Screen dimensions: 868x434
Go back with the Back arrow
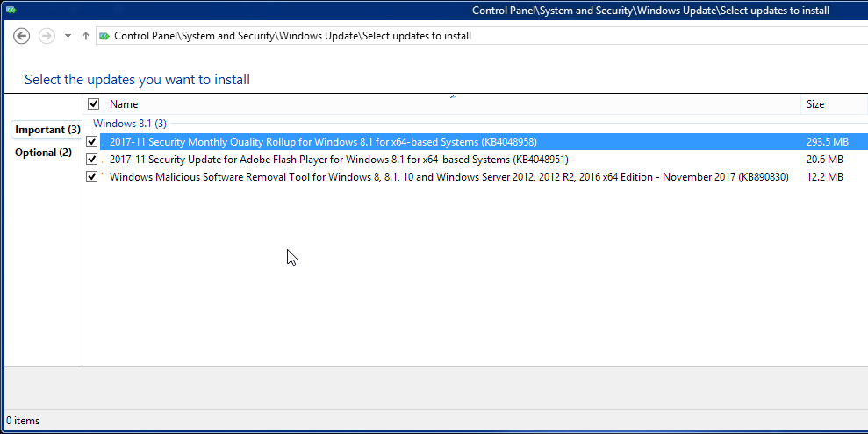(22, 36)
